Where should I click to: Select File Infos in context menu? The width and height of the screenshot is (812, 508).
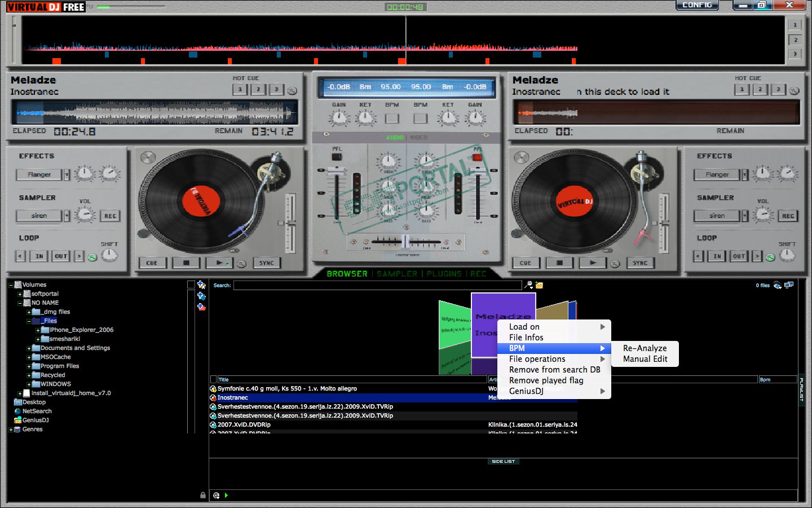pos(526,338)
